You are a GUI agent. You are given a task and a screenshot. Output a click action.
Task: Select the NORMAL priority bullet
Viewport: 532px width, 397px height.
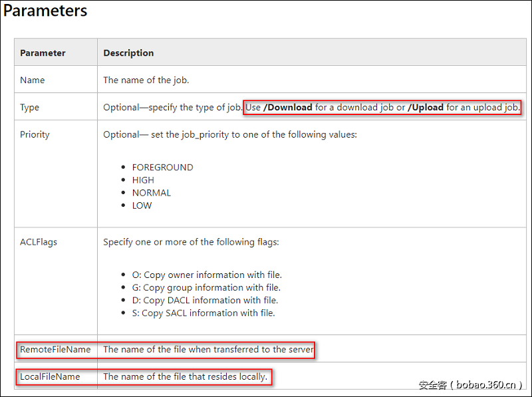coord(152,193)
